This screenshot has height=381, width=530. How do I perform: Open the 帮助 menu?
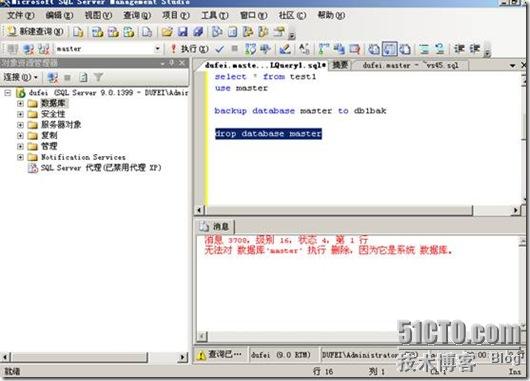[x=331, y=16]
